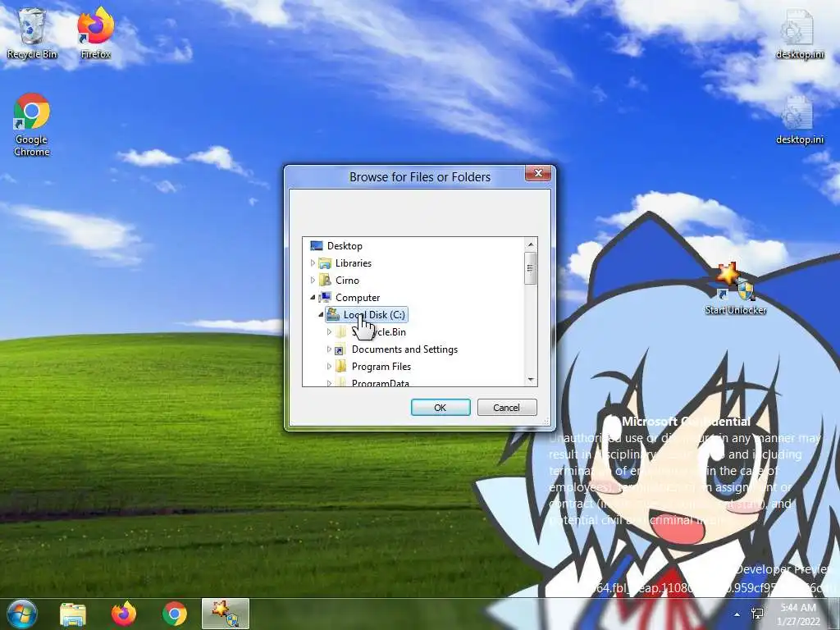840x630 pixels.
Task: Collapse the Local Disk (C:) node arrow
Action: pos(321,314)
